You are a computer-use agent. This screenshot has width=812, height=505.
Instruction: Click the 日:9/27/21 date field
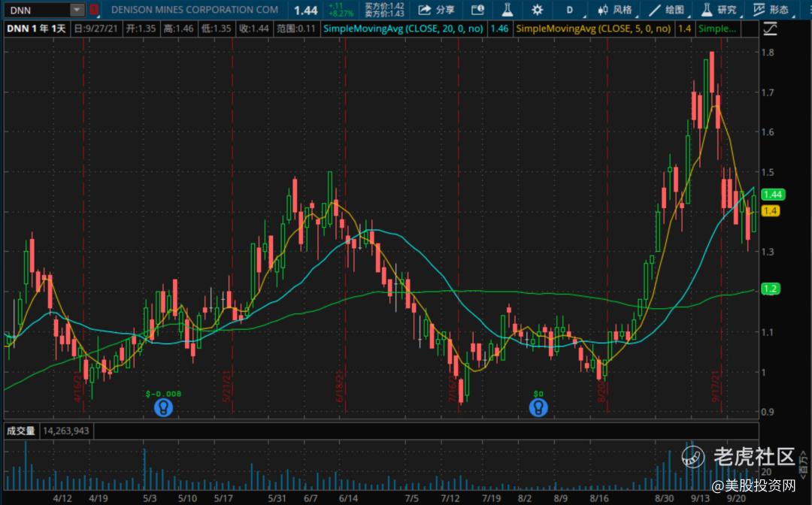pos(96,29)
